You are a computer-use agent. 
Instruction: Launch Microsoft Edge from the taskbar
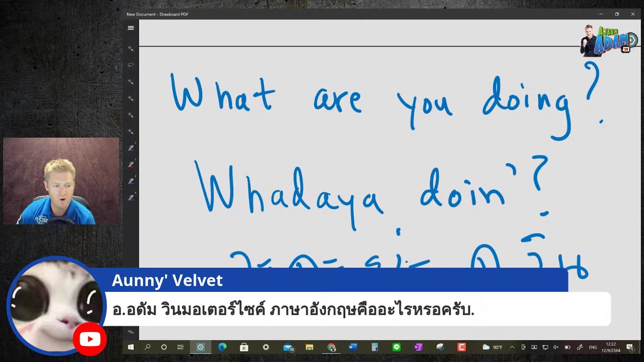point(222,347)
